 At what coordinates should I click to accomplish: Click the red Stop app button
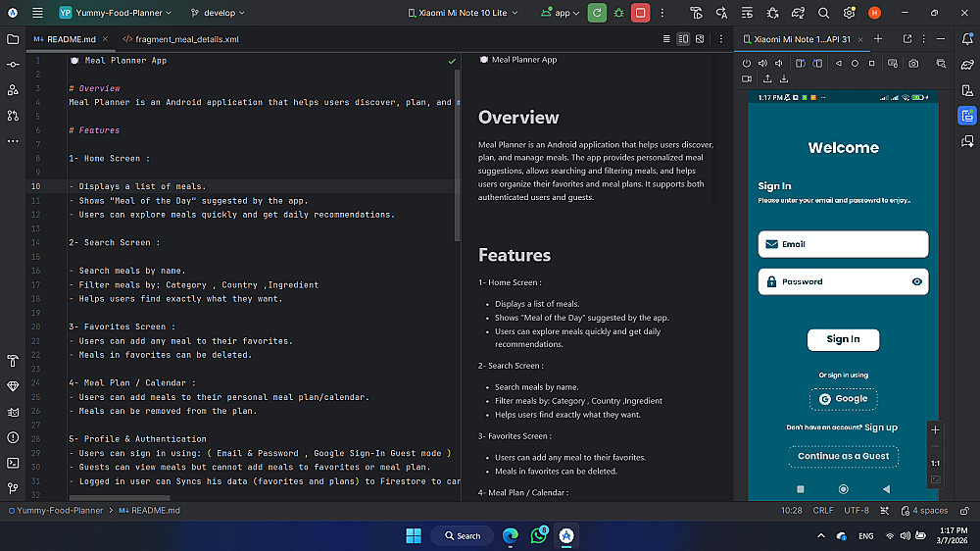tap(640, 13)
